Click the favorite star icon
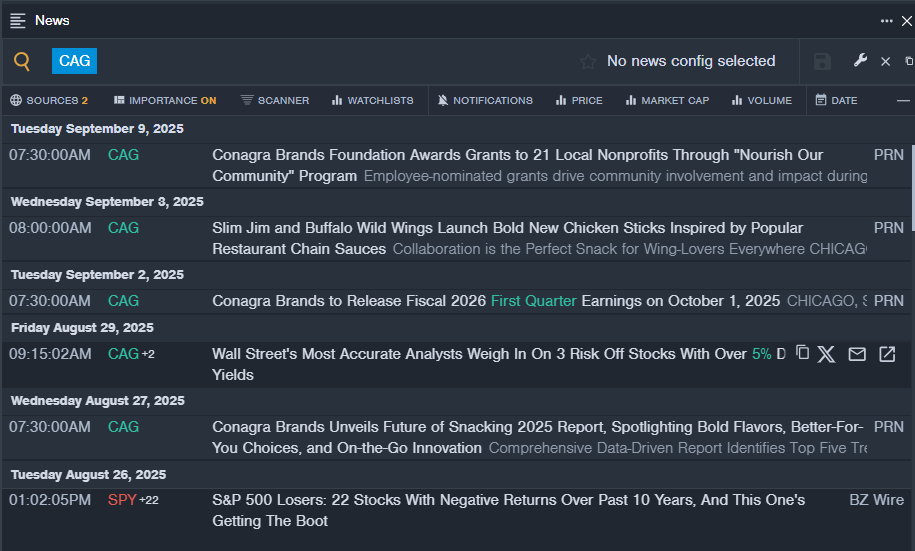This screenshot has height=551, width=915. point(588,61)
